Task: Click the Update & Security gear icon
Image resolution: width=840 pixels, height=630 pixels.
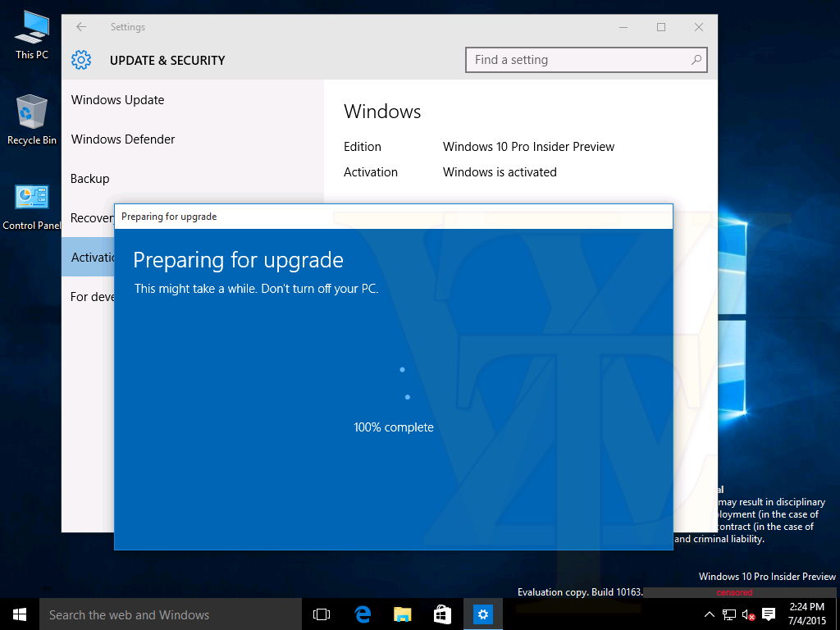Action: 80,60
